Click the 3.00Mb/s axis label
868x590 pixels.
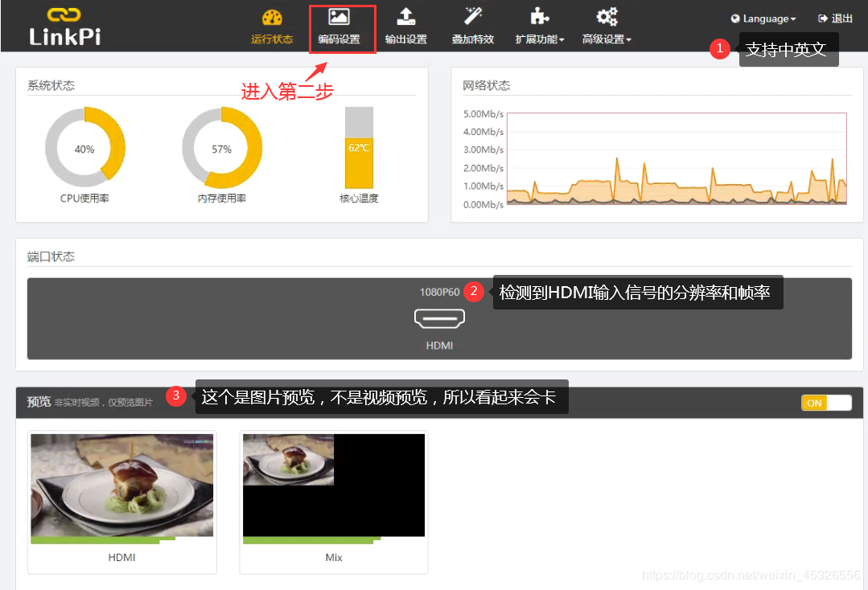[x=483, y=150]
